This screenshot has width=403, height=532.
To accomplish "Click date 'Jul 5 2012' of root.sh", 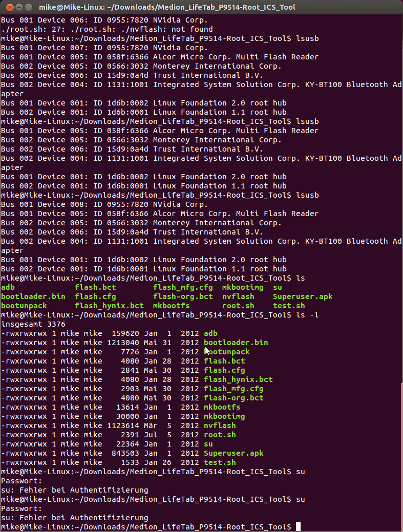I will click(172, 435).
